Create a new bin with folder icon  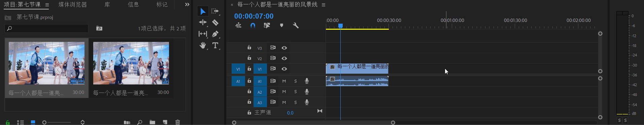pyautogui.click(x=152, y=122)
